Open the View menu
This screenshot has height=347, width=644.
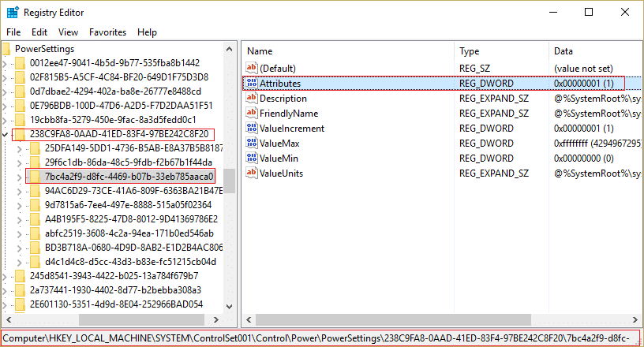pyautogui.click(x=68, y=32)
